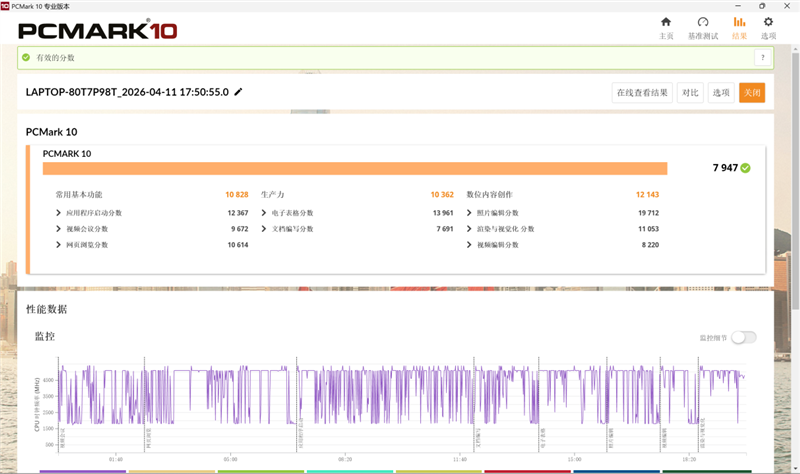Click the 12 367 score value
This screenshot has width=800, height=474.
click(238, 213)
